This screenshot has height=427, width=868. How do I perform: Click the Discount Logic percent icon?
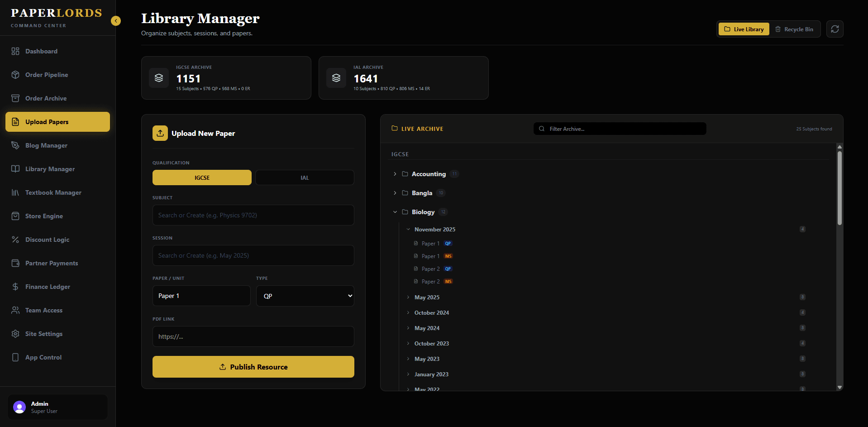[15, 240]
